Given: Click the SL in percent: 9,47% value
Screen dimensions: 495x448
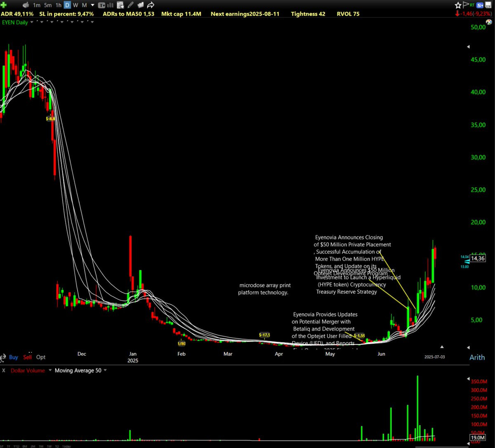Looking at the screenshot, I should [66, 14].
